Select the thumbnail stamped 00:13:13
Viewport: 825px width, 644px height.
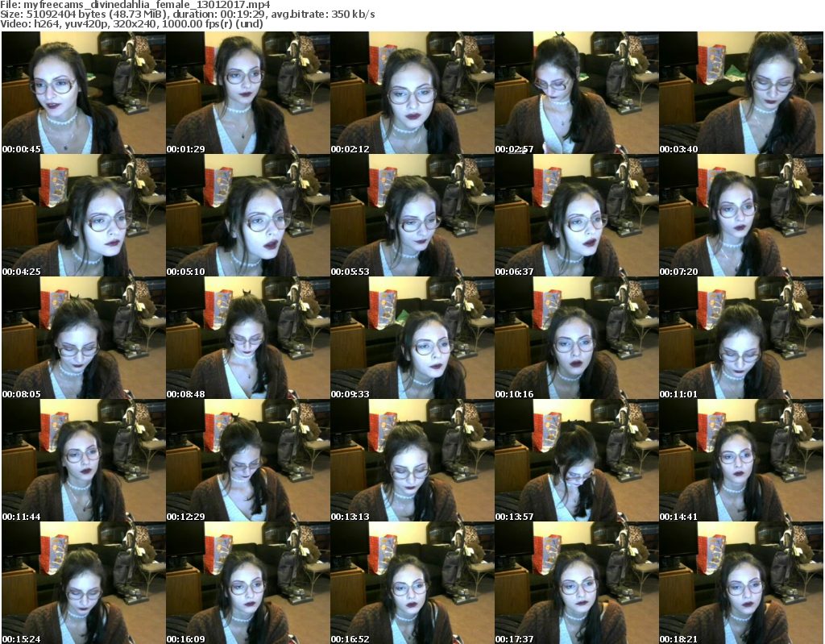tap(412, 461)
